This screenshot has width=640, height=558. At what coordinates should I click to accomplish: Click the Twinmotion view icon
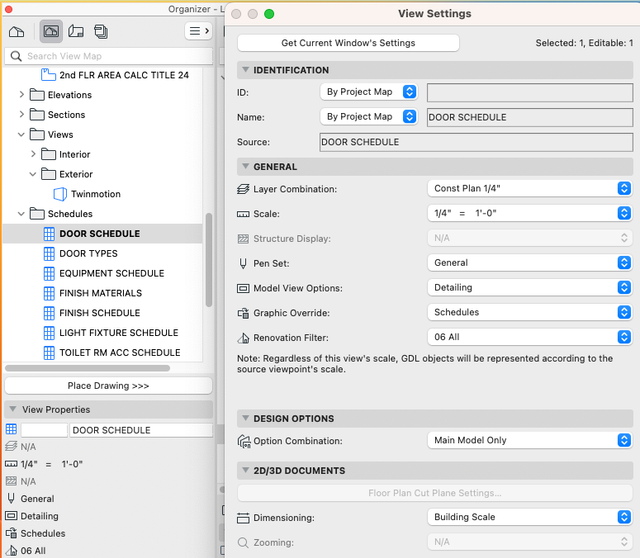[x=59, y=194]
